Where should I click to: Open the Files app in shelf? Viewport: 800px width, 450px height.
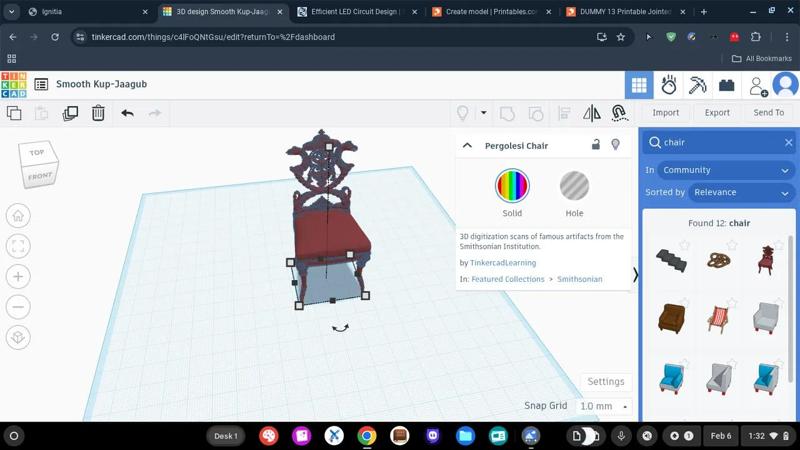[x=465, y=436]
